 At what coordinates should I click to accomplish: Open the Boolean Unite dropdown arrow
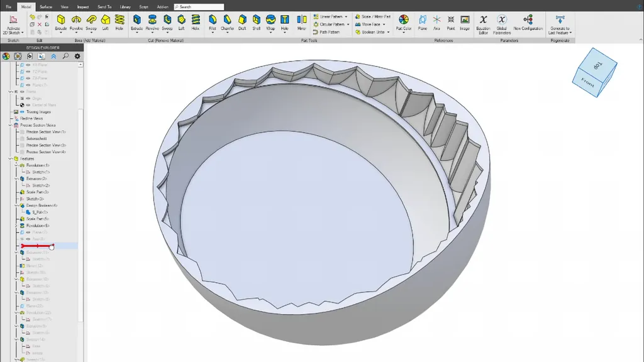[x=389, y=32]
